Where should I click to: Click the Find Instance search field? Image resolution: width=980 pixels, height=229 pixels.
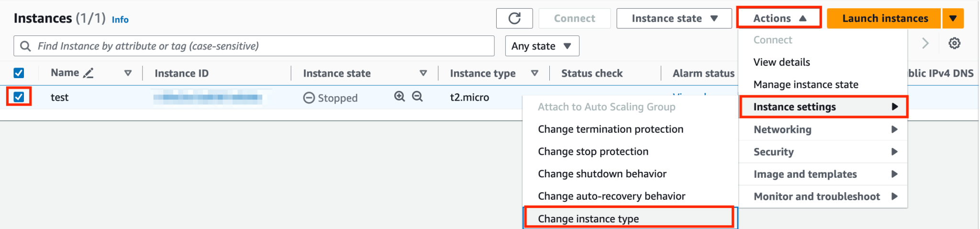254,46
